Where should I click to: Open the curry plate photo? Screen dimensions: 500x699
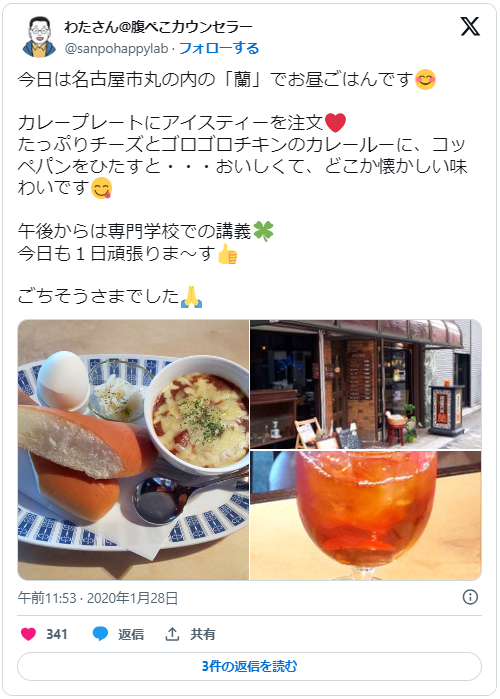[133, 450]
